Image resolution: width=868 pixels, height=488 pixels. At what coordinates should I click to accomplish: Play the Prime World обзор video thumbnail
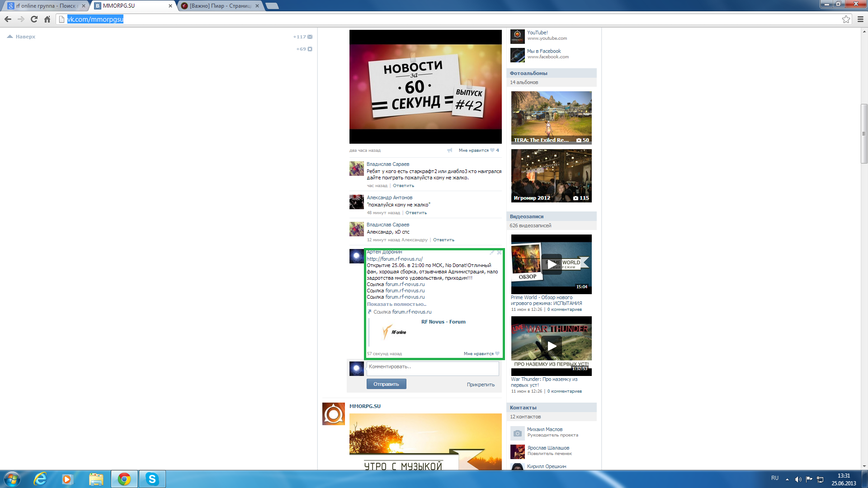click(x=551, y=264)
